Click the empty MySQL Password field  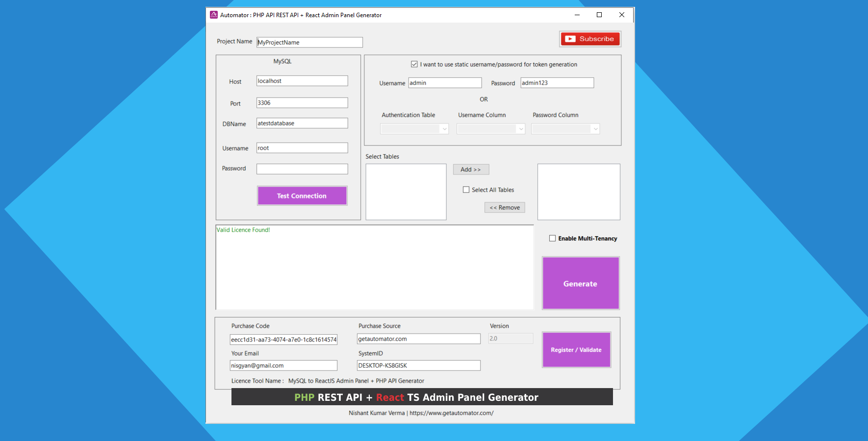(x=302, y=169)
